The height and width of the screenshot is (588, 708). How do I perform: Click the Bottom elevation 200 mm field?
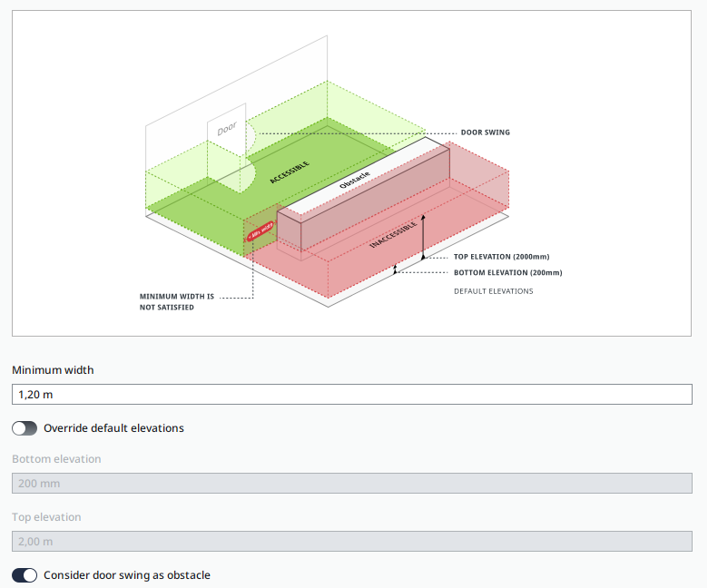[x=352, y=484]
